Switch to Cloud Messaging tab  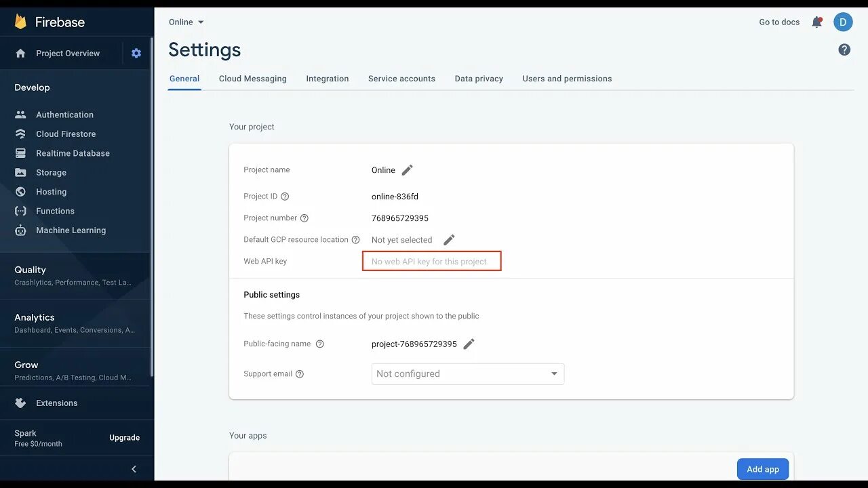click(253, 79)
